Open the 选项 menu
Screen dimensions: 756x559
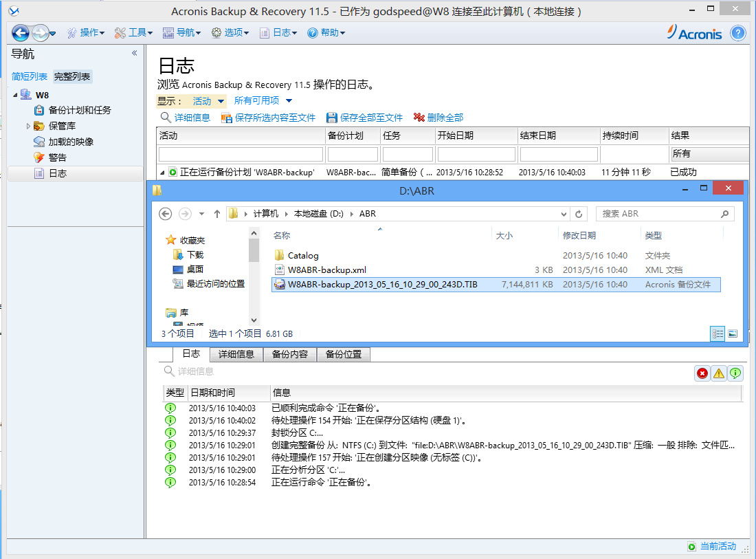tap(230, 33)
